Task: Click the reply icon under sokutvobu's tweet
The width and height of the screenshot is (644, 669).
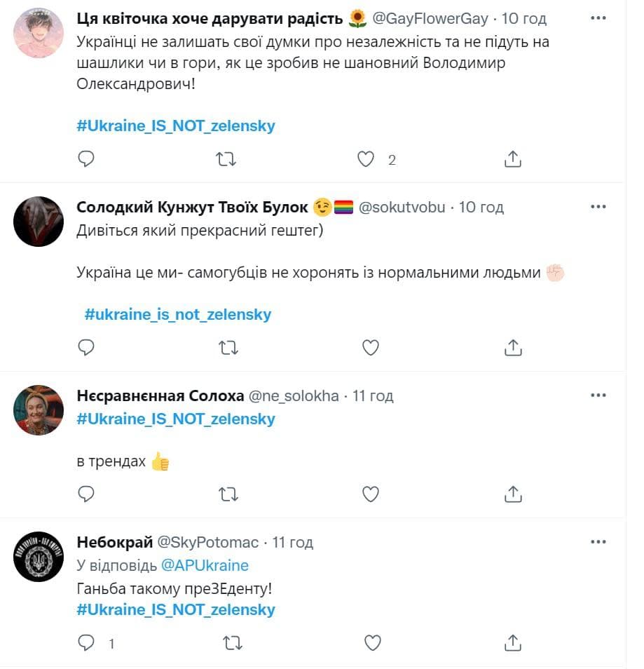Action: tap(85, 347)
